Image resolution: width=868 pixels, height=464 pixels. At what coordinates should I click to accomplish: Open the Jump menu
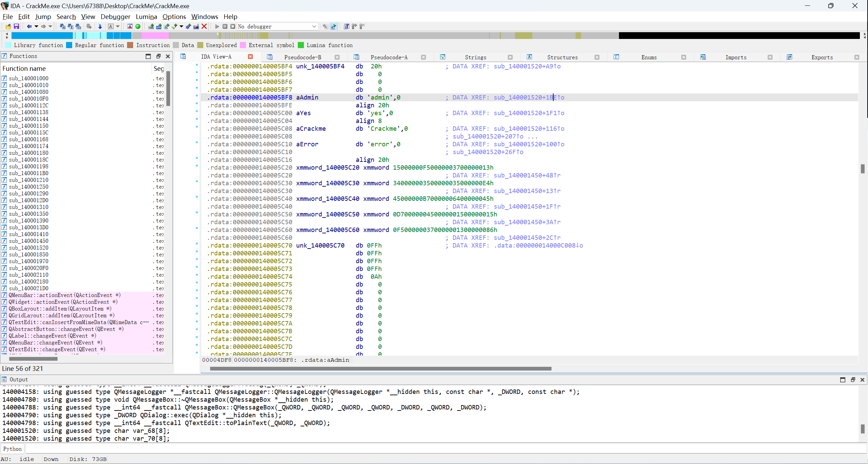[43, 17]
